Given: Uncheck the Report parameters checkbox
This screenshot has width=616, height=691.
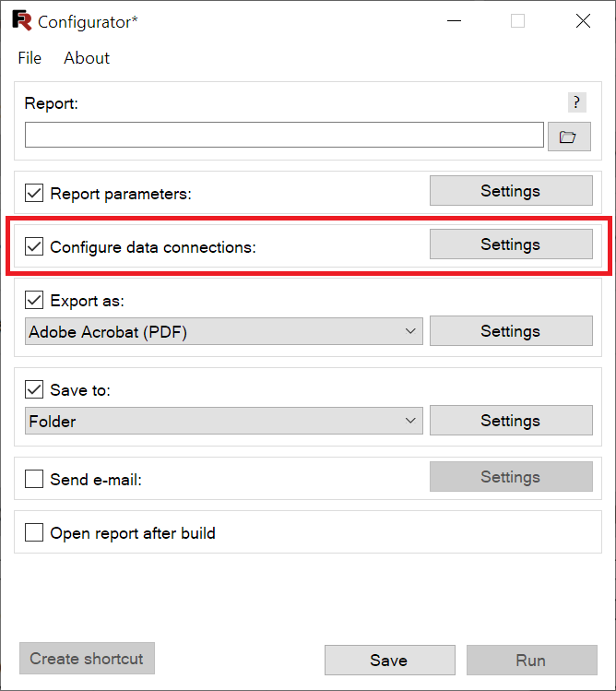Looking at the screenshot, I should pyautogui.click(x=34, y=193).
